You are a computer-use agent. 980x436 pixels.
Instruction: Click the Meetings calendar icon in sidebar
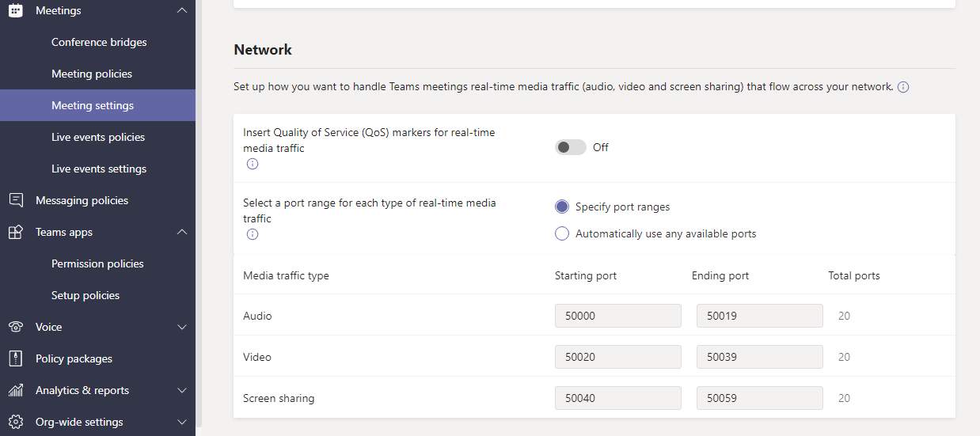click(x=15, y=10)
